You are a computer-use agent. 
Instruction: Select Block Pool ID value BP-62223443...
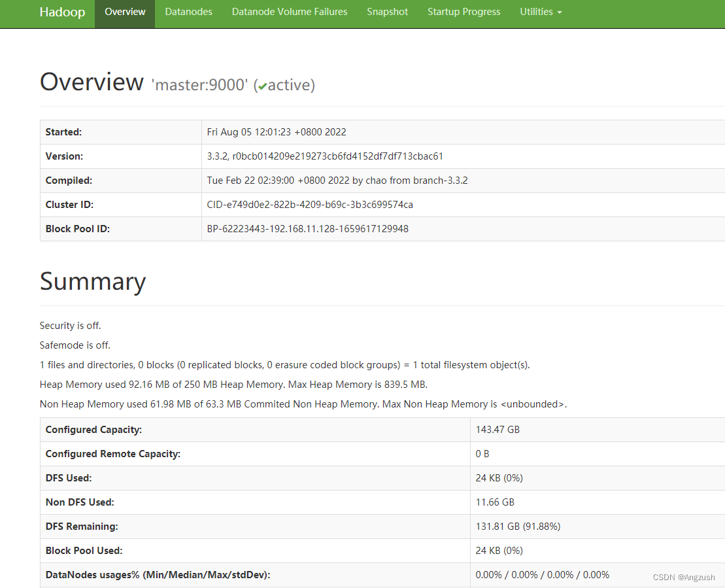[x=307, y=228]
